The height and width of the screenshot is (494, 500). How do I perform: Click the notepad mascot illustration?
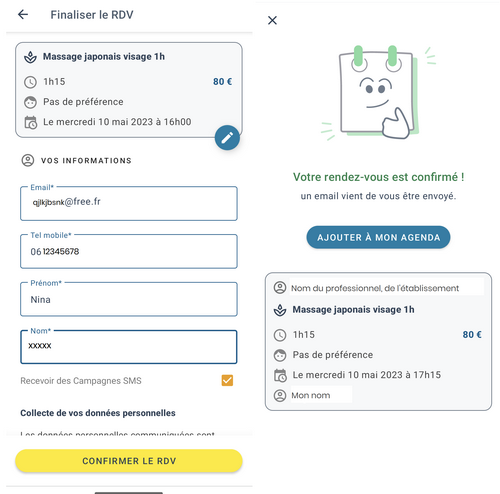[378, 93]
